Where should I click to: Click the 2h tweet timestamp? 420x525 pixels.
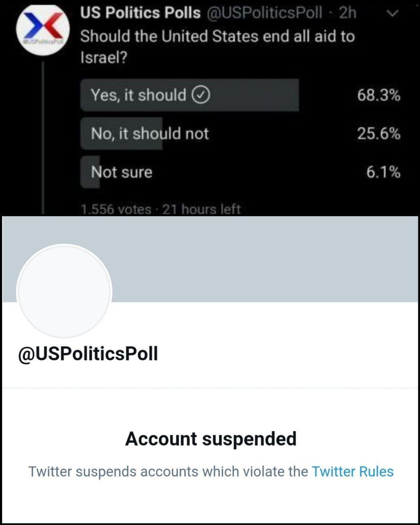pyautogui.click(x=348, y=13)
